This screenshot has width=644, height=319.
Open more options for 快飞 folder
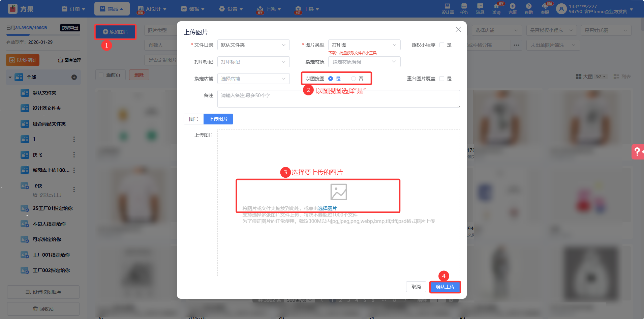tap(74, 155)
